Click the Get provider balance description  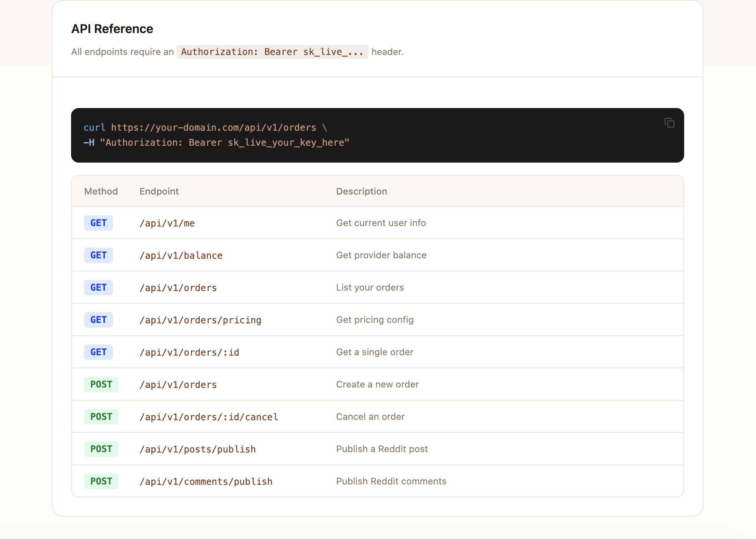point(381,255)
